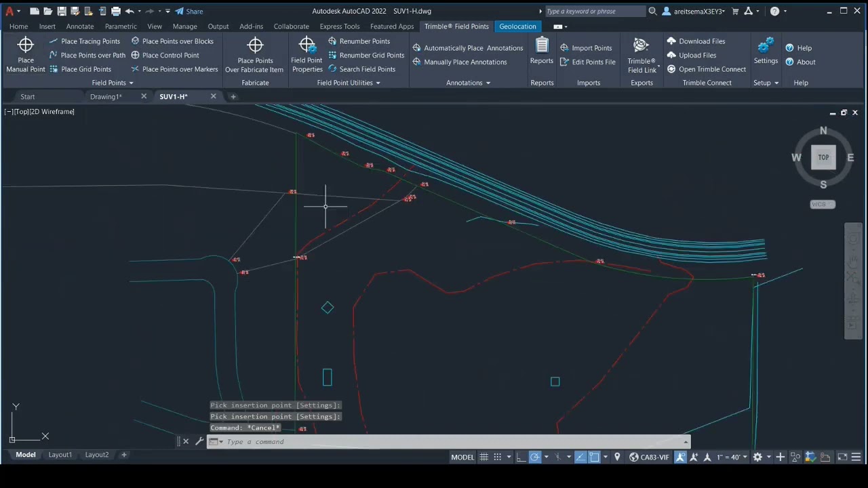Toggle ortho mode in status bar
868x488 pixels.
coord(521,457)
